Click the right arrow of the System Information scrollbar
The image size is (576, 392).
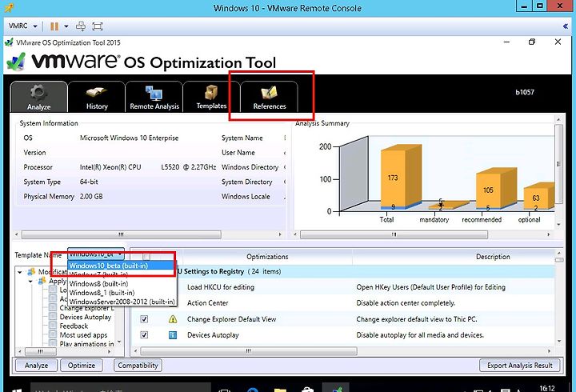click(280, 234)
